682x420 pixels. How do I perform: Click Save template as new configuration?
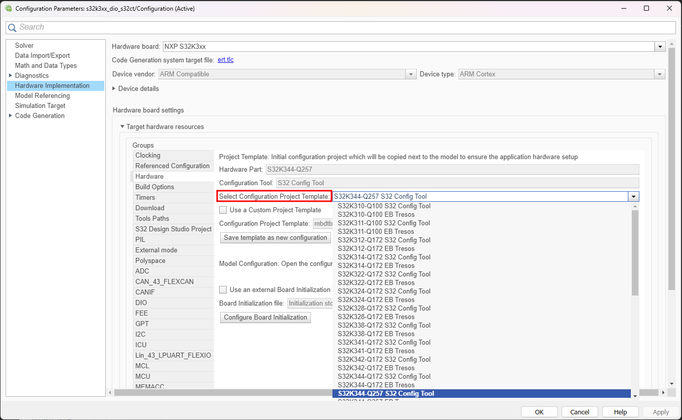275,238
